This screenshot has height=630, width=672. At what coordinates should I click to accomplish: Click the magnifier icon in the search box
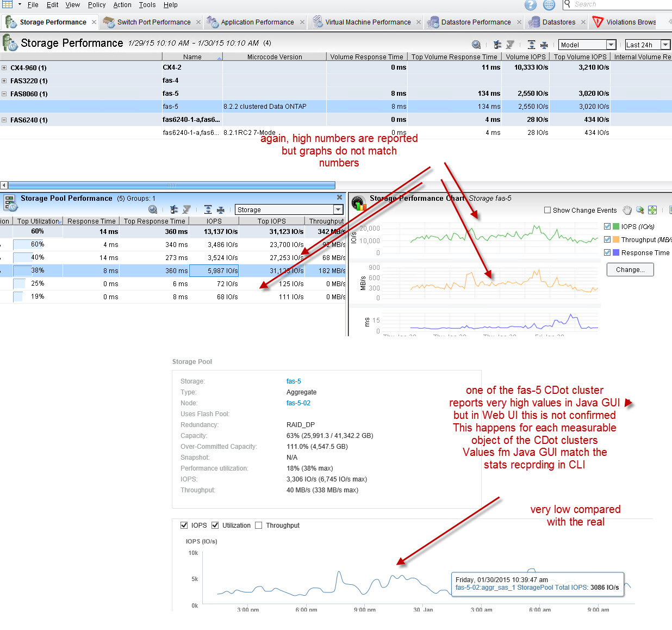[568, 4]
